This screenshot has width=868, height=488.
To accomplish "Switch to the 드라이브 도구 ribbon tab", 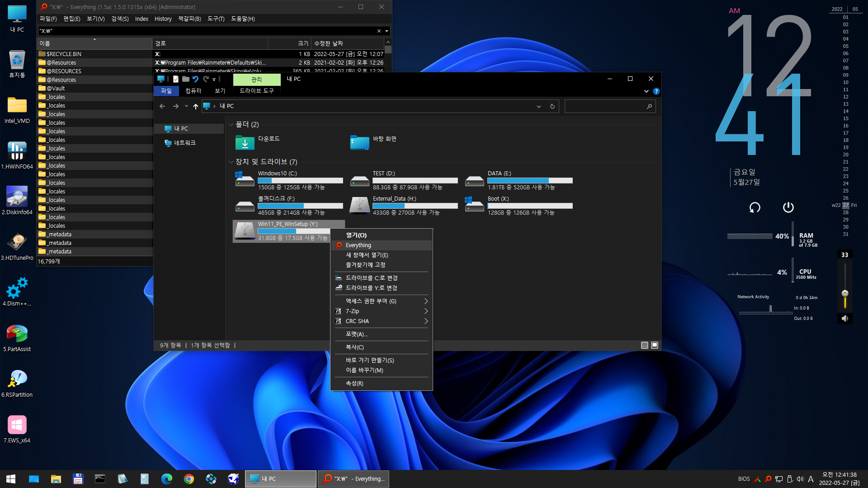I will point(256,91).
